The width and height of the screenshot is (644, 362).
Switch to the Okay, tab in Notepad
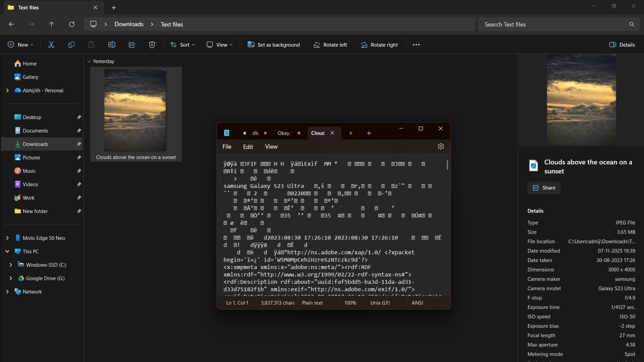tap(284, 133)
